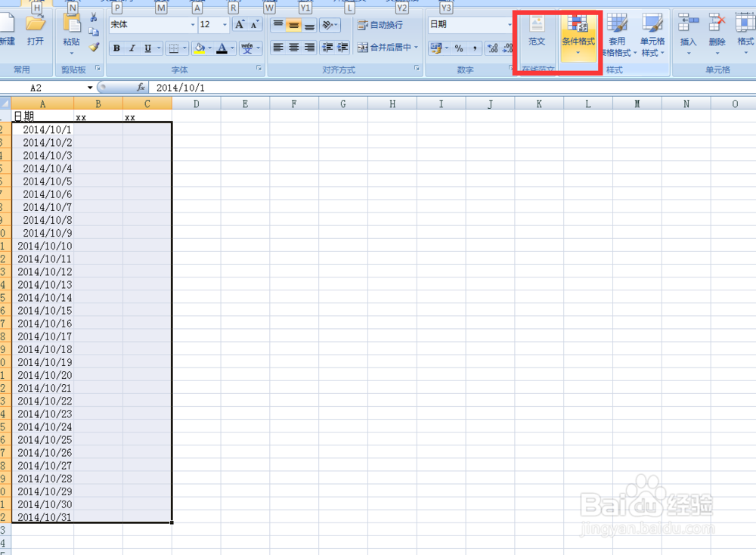This screenshot has height=555, width=756.
Task: Click the formula bar showing 2014/10/1
Action: click(452, 88)
